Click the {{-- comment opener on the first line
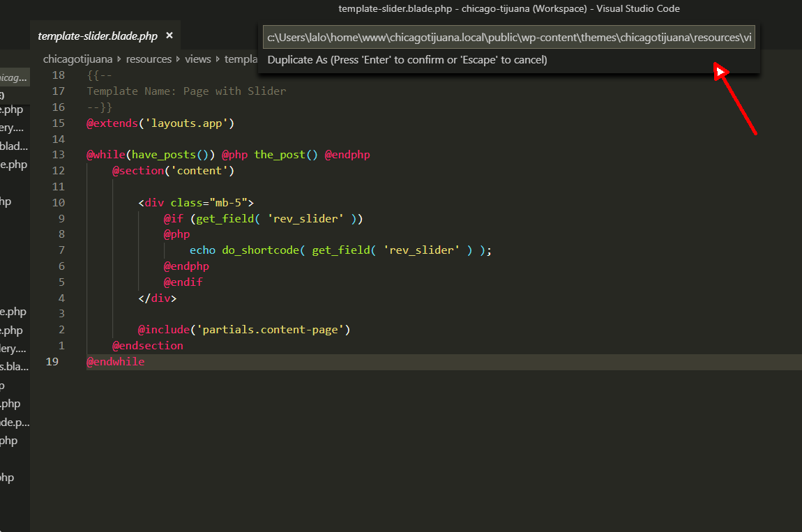Screen dimensions: 802x532 click(x=99, y=75)
